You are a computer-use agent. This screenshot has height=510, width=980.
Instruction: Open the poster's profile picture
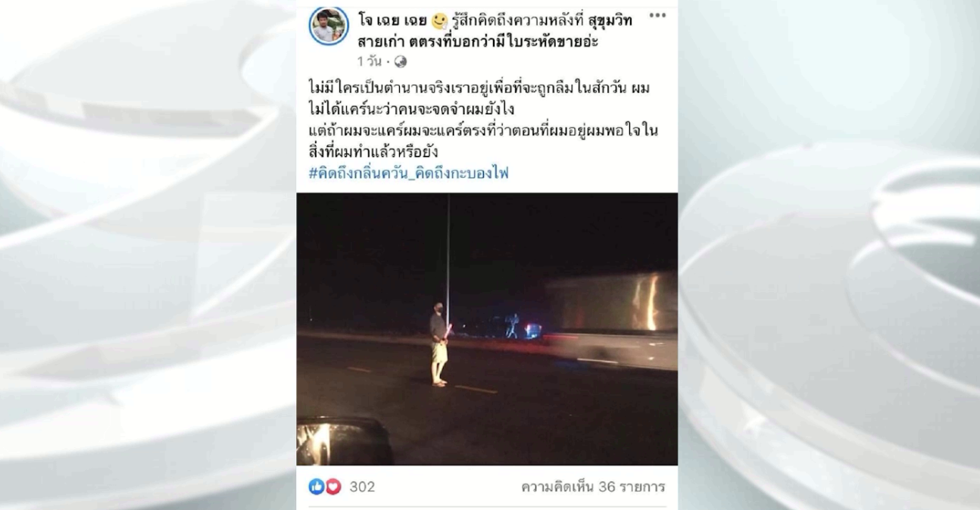tap(329, 25)
